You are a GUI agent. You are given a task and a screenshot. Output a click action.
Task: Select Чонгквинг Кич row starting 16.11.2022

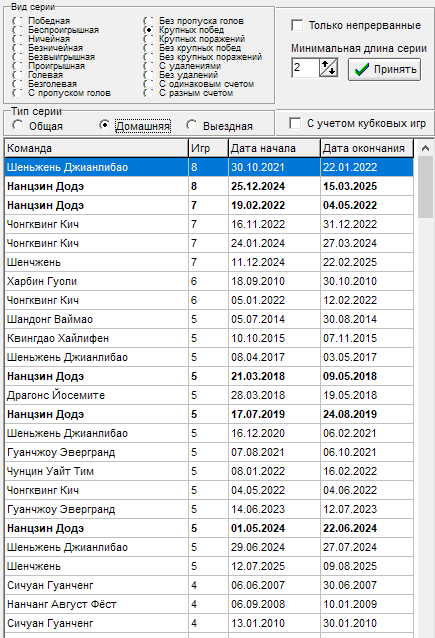pos(209,224)
